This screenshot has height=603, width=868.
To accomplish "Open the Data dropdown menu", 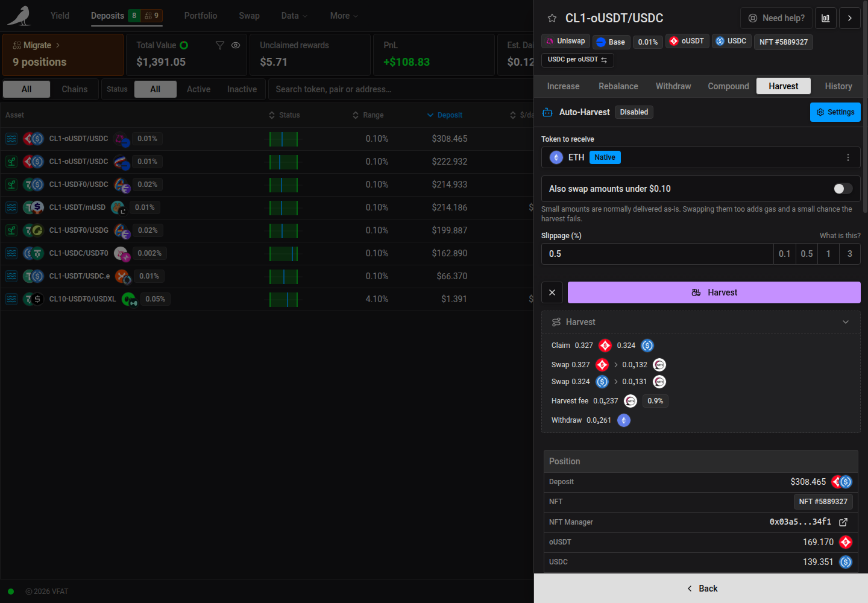I will (x=294, y=16).
